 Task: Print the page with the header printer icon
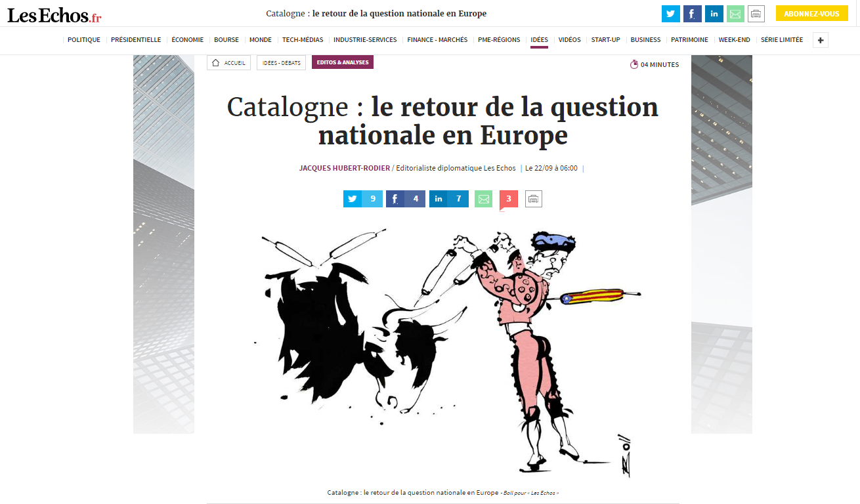756,14
